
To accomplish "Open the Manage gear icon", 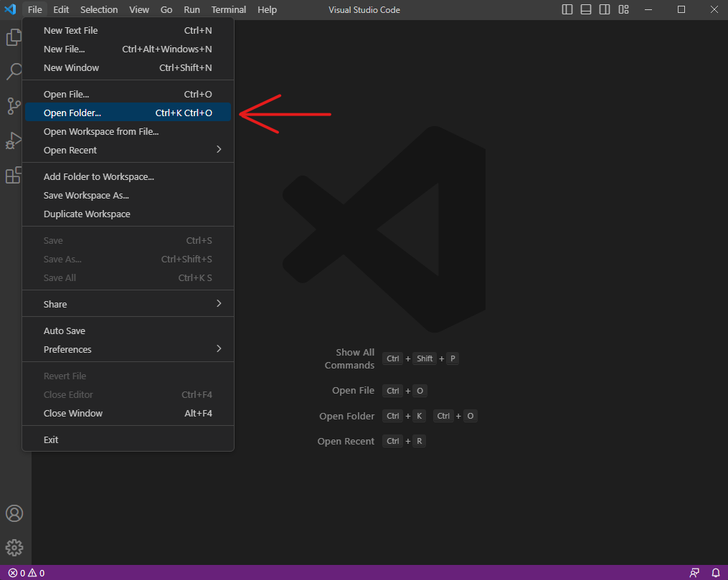I will coord(14,548).
